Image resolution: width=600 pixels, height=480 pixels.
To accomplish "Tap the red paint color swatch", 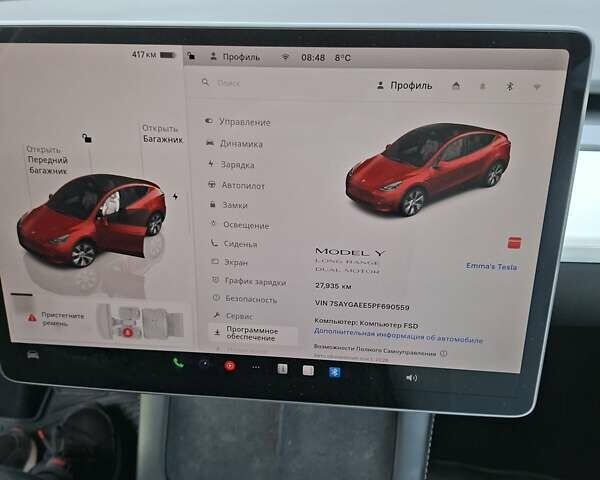I will (514, 242).
